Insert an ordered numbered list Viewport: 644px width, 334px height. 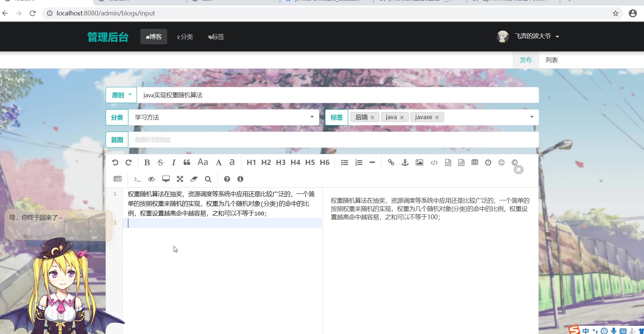[359, 163]
